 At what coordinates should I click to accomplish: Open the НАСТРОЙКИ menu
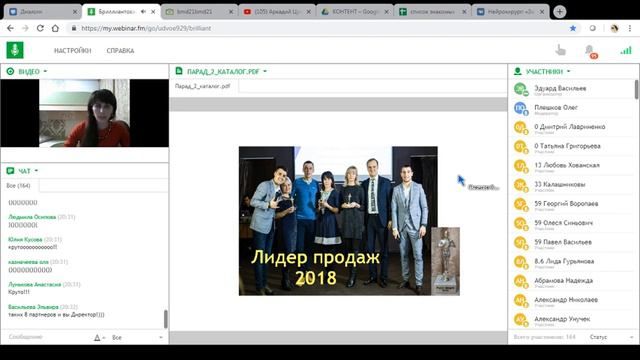point(73,51)
